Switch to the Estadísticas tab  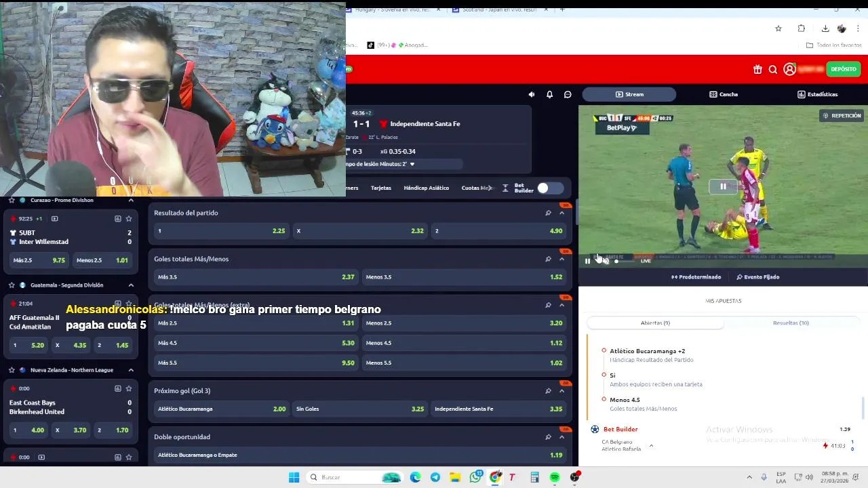point(817,94)
